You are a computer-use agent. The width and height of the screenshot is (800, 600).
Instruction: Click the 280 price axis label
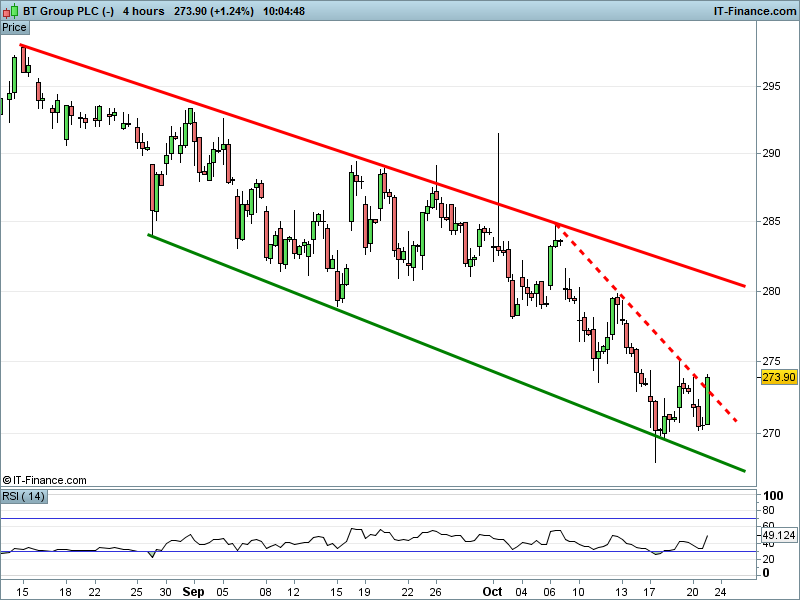coord(771,291)
